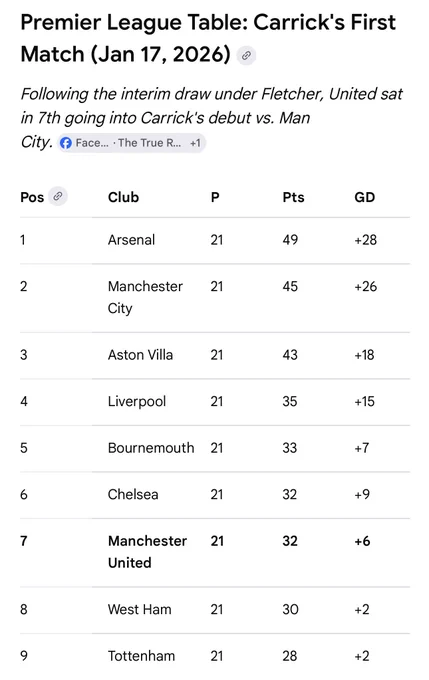Image resolution: width=429 pixels, height=680 pixels.
Task: Select the Chelsea row club name
Action: pos(133,494)
